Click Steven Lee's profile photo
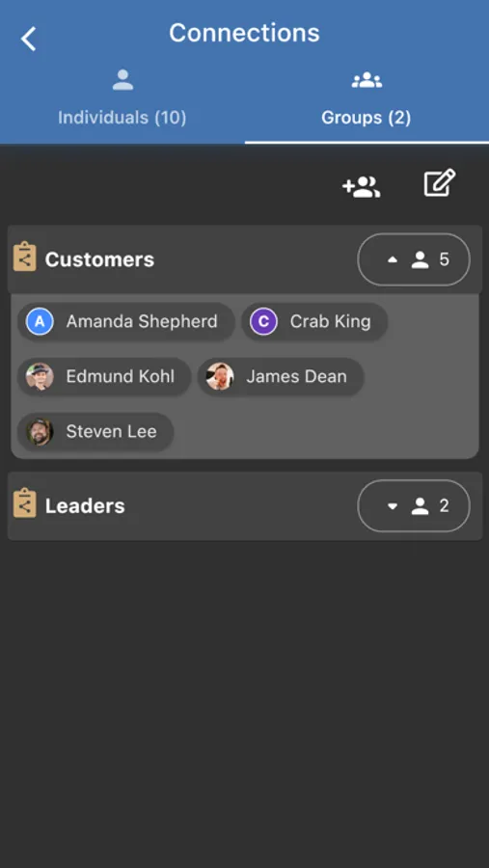Viewport: 489px width, 868px height. click(x=40, y=432)
